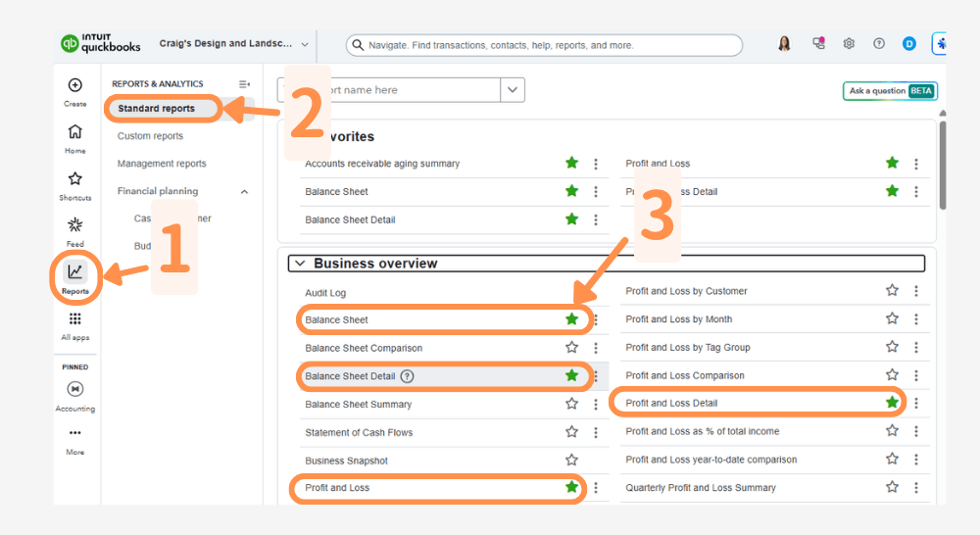Collapse the Business overview section

pos(301,264)
